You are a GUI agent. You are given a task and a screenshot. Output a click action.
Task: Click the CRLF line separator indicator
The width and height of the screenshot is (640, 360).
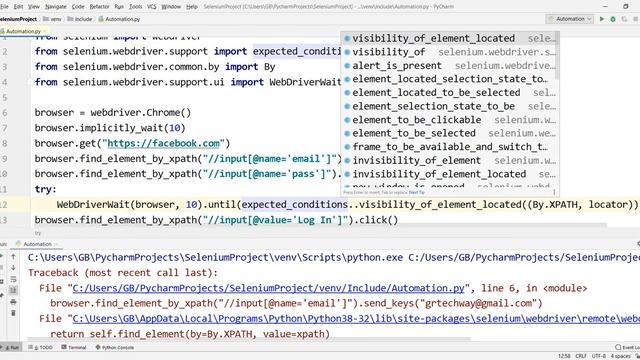pos(581,356)
